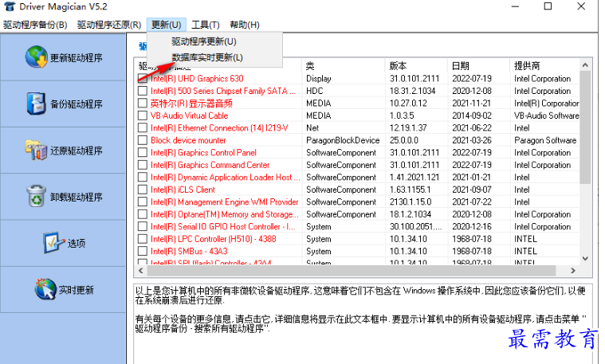Select the Intel(R) iCLS Client driver name
Screen dimensions: 605x364
tap(183, 190)
